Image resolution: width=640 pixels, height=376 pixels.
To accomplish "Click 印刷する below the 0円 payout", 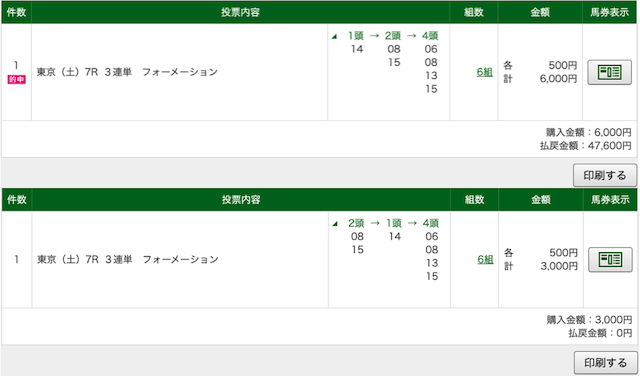I will pyautogui.click(x=606, y=363).
